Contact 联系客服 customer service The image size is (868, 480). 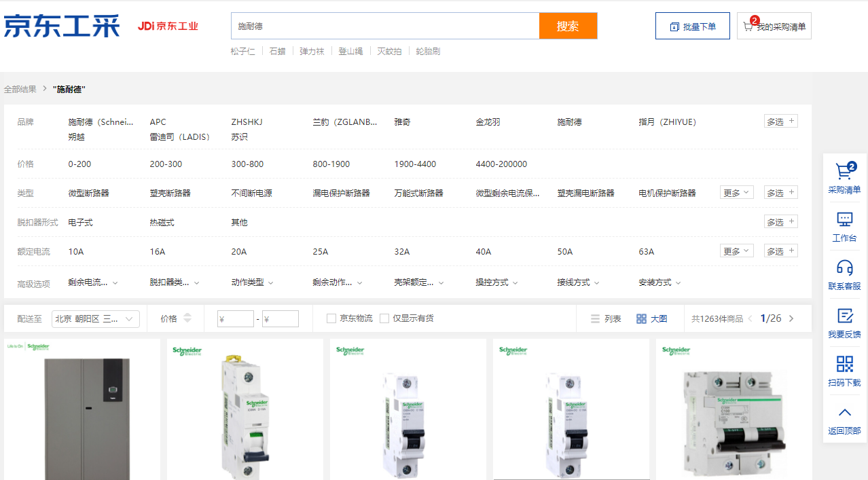(x=844, y=275)
